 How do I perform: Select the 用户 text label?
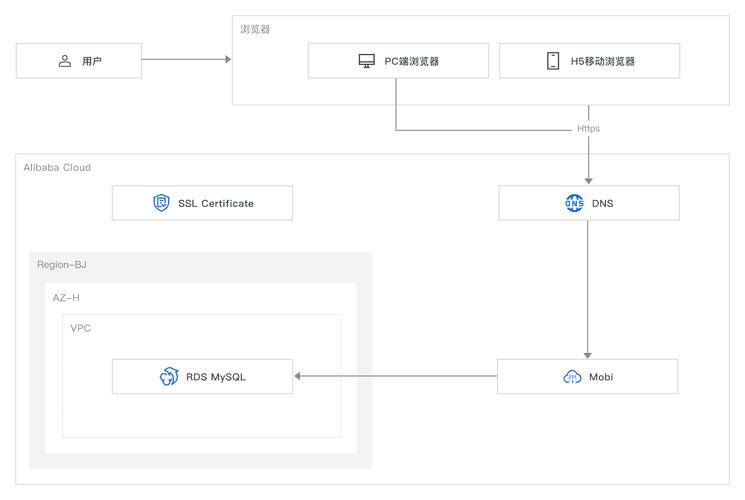(x=92, y=61)
